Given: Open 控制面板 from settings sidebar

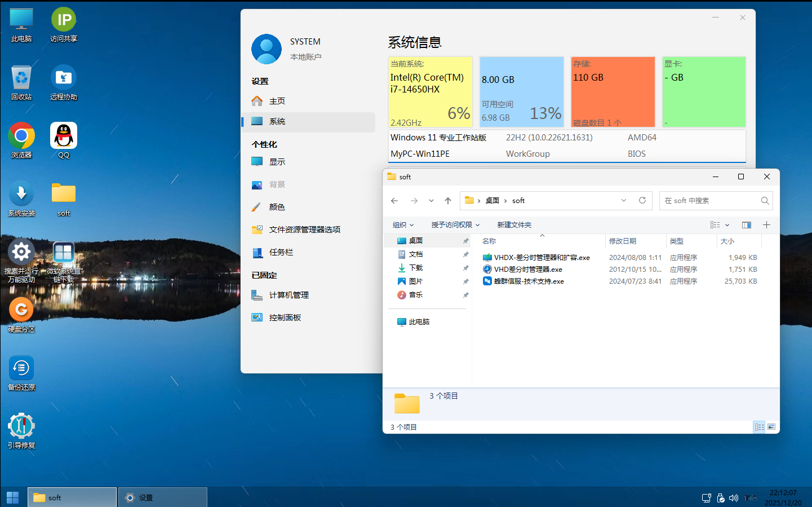Looking at the screenshot, I should click(x=285, y=318).
